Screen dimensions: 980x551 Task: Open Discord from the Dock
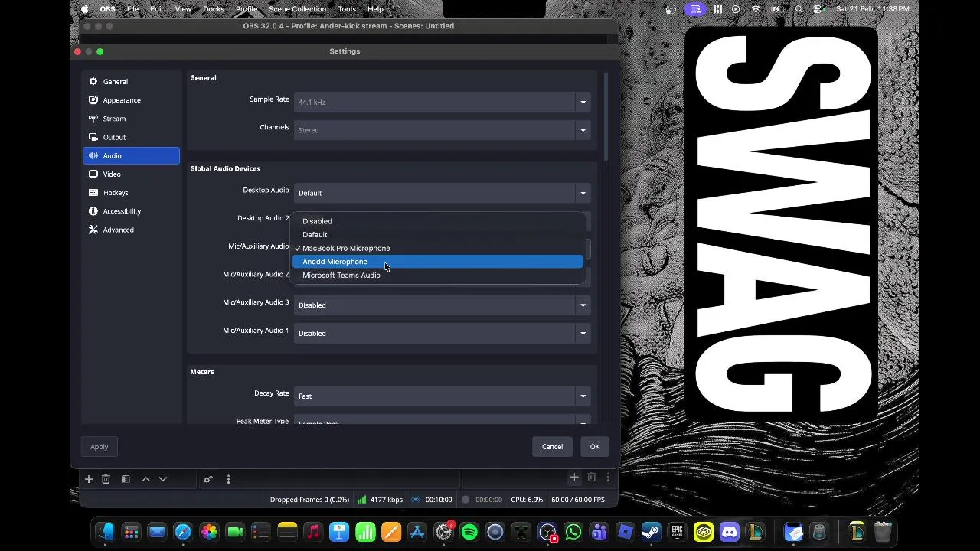point(730,532)
